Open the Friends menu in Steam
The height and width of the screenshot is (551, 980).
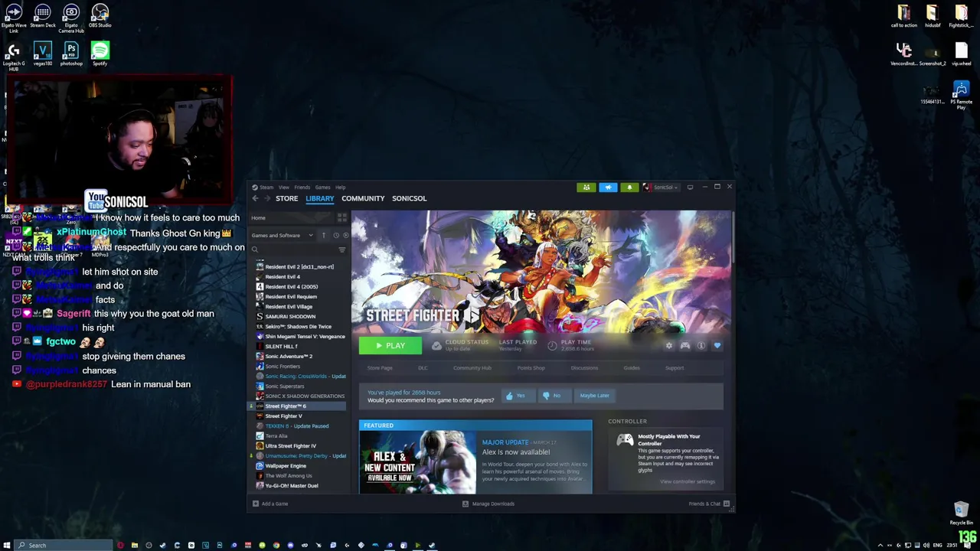(x=302, y=187)
